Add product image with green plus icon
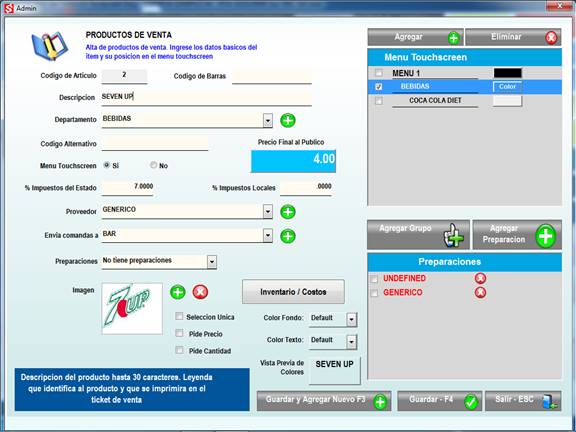 (178, 292)
